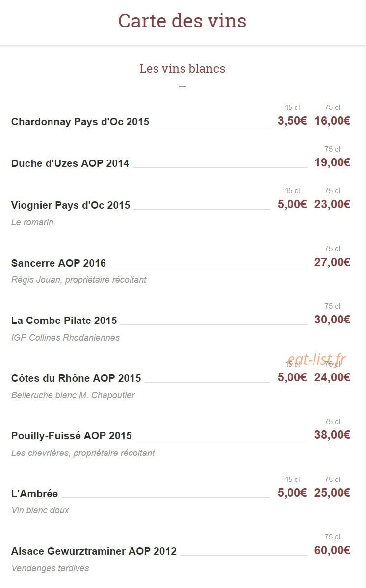Select Viognier Pays d'Oc 2015 wine
Screen dimensions: 366x588
(71, 205)
